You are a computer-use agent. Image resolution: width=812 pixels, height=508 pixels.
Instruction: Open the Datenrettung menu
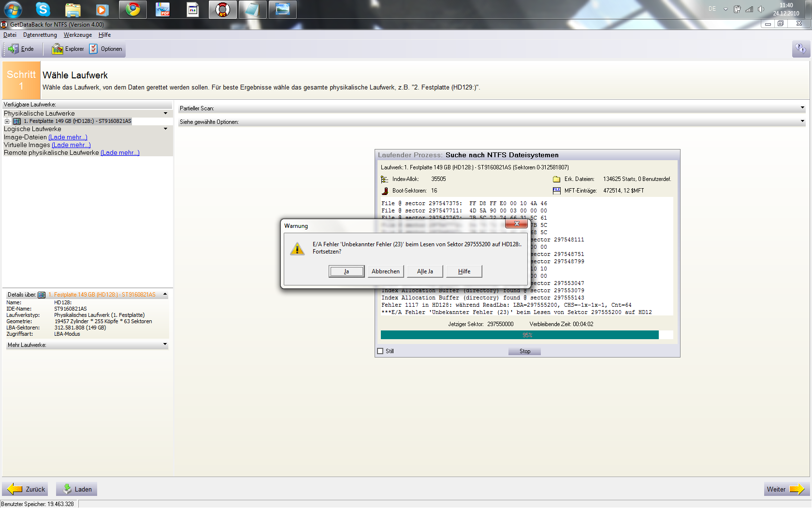pos(40,35)
